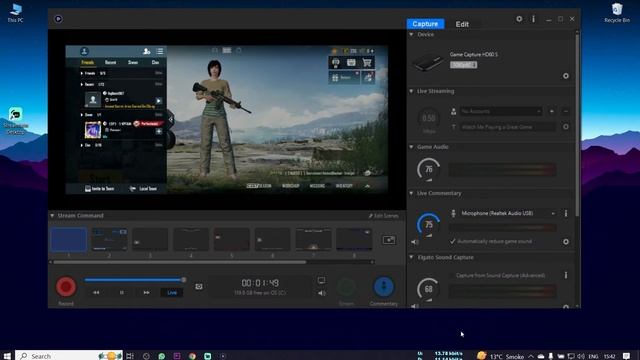Image resolution: width=640 pixels, height=360 pixels.
Task: Click the Game Capture HD60 S device image
Action: click(428, 62)
